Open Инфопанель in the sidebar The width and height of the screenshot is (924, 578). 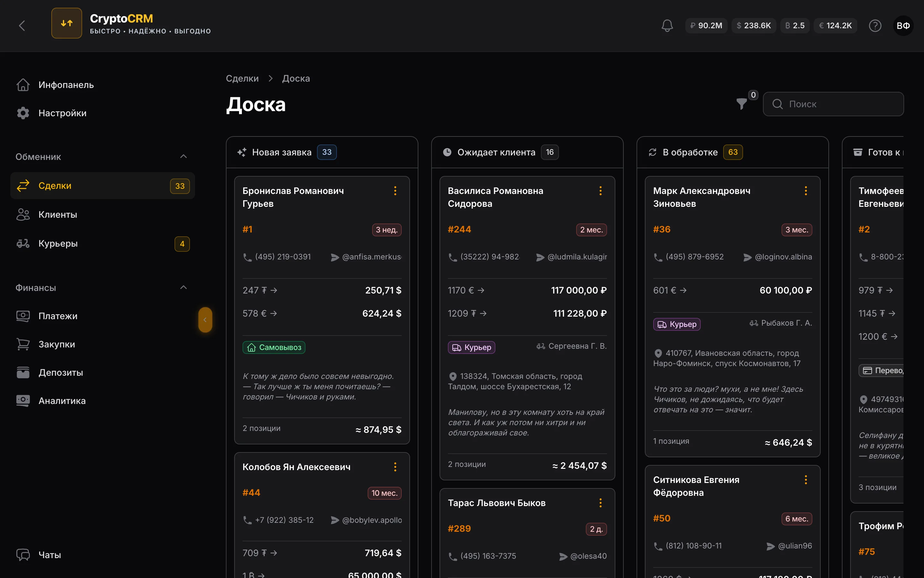pos(102,85)
